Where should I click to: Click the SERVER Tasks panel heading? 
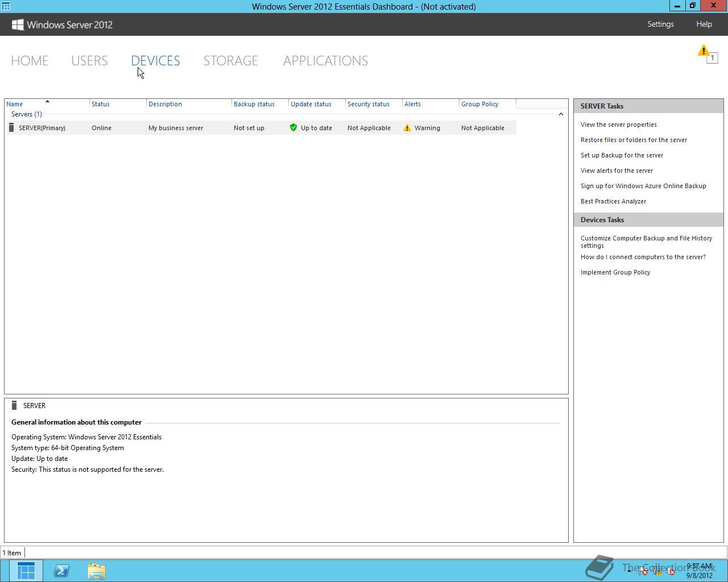point(648,106)
